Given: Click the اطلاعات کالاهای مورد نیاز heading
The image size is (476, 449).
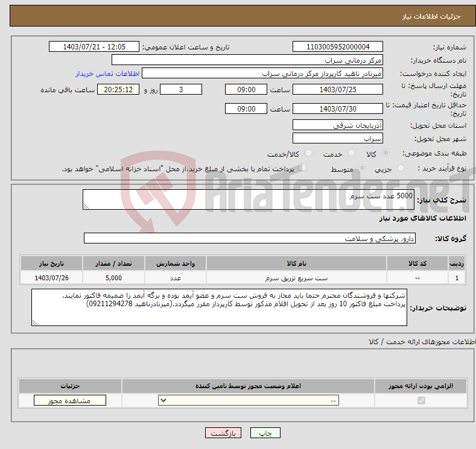Looking at the screenshot, I should pyautogui.click(x=422, y=218).
